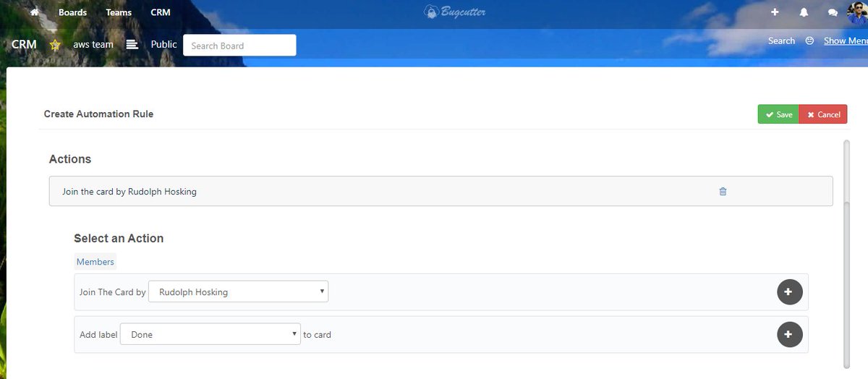The height and width of the screenshot is (379, 868).
Task: Click the Search link in board header
Action: click(x=781, y=41)
